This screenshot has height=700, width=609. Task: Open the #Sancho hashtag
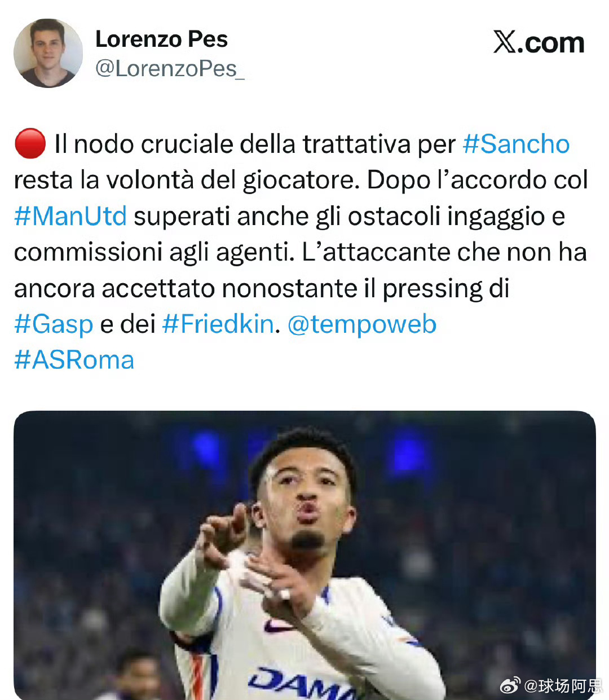[x=516, y=144]
